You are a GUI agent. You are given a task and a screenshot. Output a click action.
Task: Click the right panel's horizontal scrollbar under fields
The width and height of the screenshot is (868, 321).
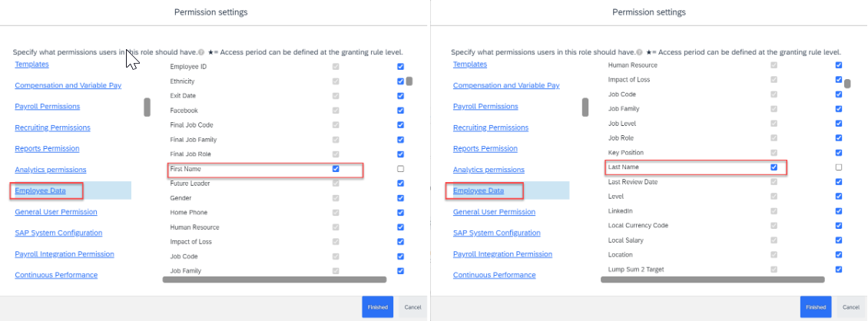pos(712,280)
